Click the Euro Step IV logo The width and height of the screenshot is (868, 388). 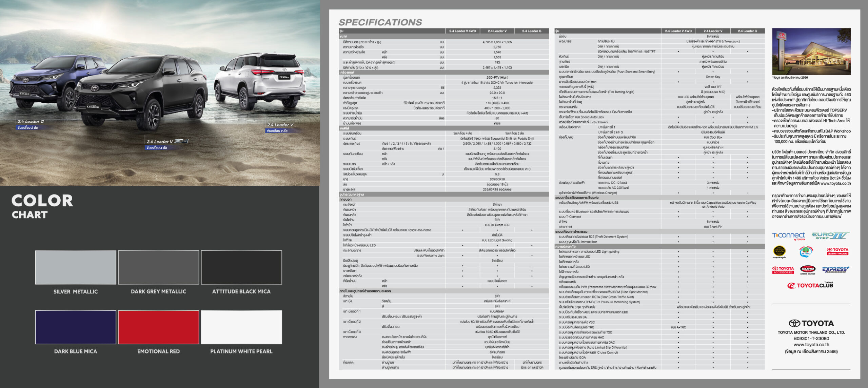pyautogui.click(x=830, y=236)
